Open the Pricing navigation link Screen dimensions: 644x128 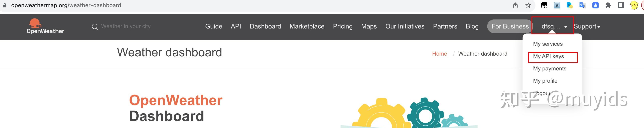[342, 26]
